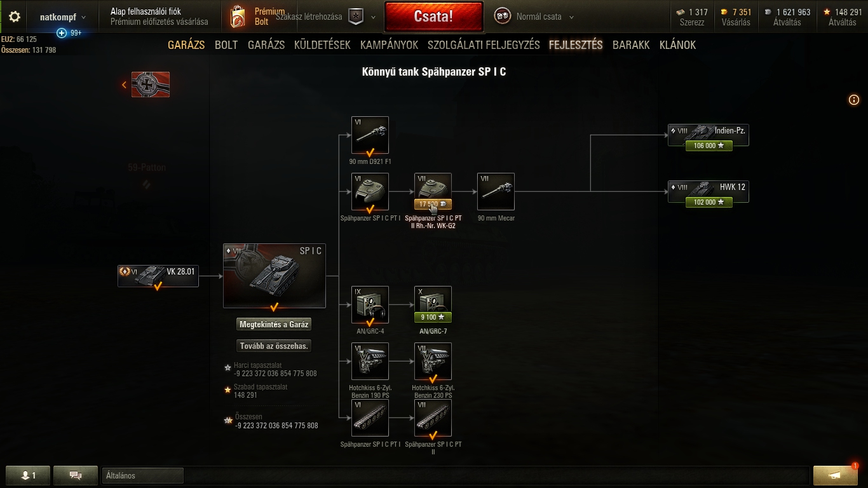Click the German nation flag icon
Screen dimensions: 868x488
click(x=151, y=85)
